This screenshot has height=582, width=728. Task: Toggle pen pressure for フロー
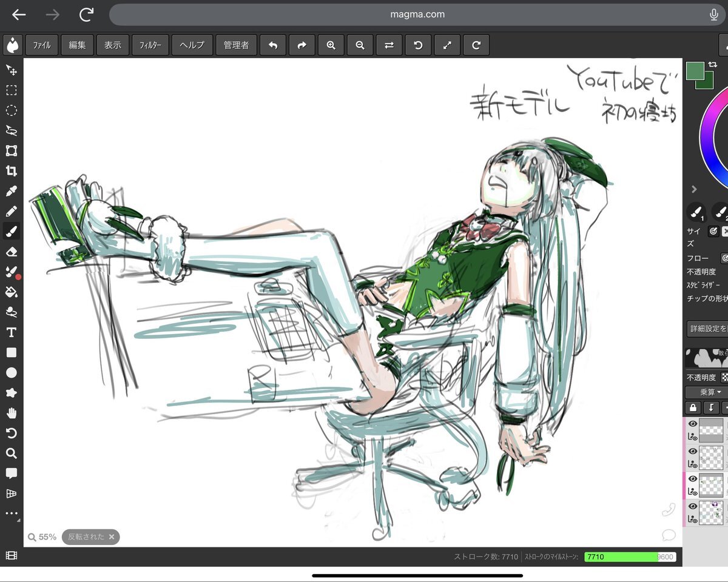(724, 258)
